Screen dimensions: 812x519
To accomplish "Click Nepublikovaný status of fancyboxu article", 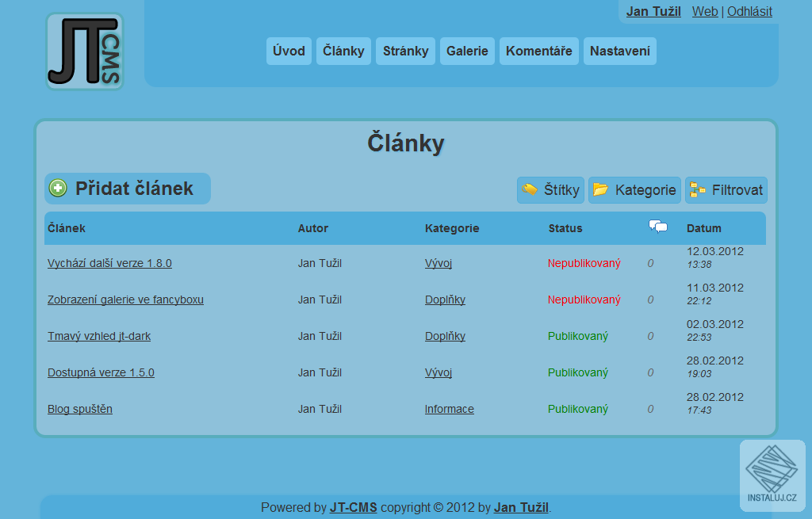I will [x=584, y=300].
